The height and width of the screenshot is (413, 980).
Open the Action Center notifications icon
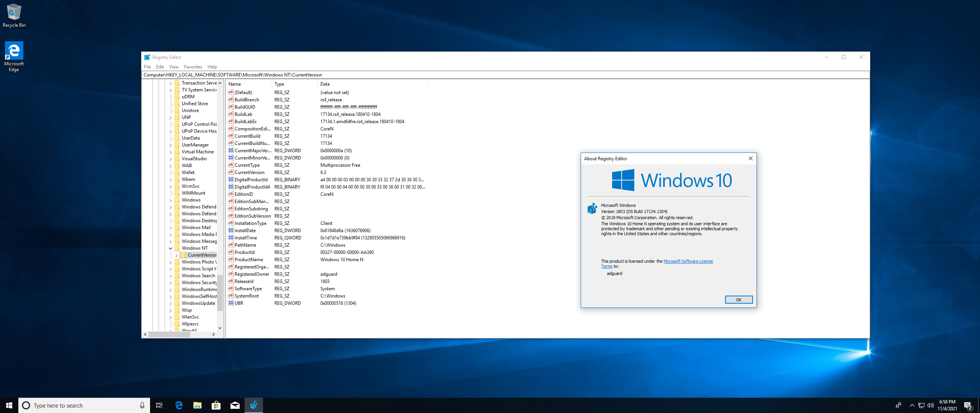[968, 405]
